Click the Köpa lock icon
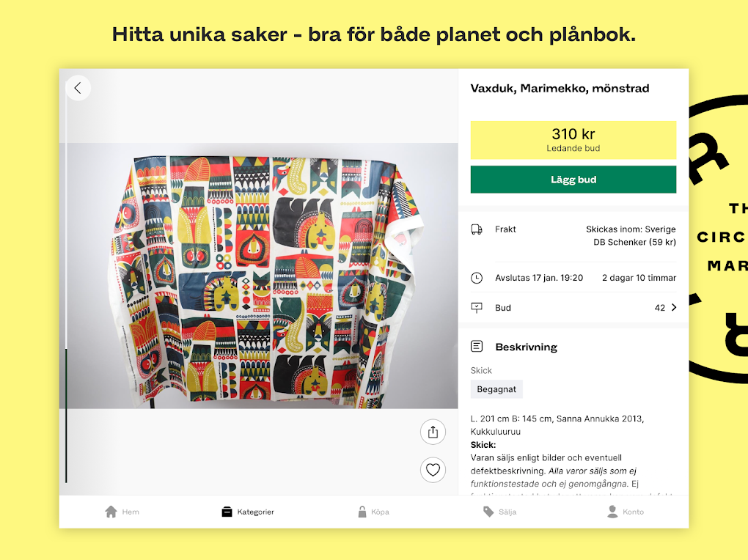 [x=362, y=512]
